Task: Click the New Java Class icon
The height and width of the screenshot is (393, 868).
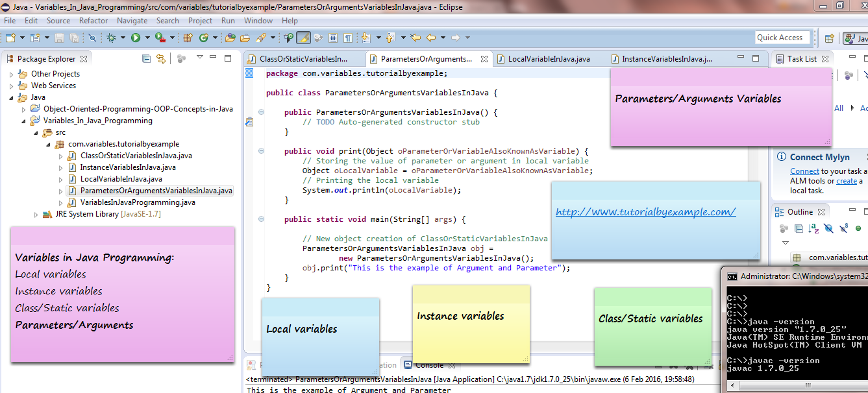Action: (204, 38)
